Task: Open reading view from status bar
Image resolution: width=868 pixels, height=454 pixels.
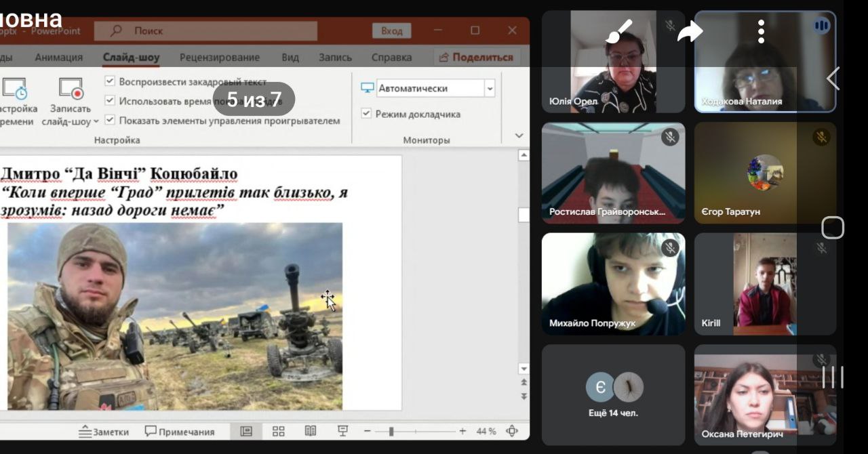Action: (311, 432)
